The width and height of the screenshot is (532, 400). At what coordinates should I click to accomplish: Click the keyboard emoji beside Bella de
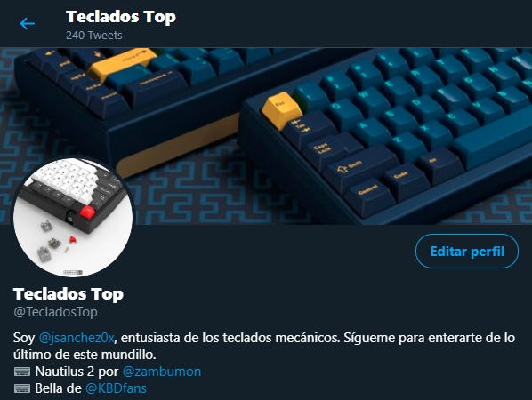22,388
